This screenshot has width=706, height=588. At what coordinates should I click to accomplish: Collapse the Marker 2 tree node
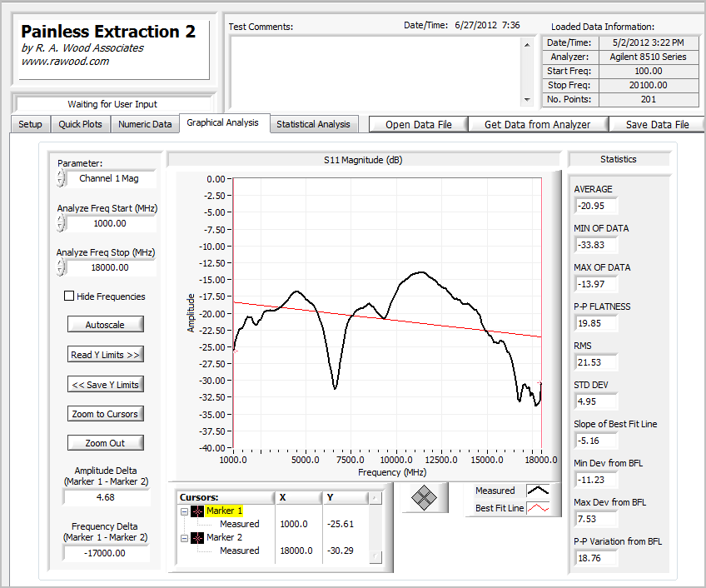click(184, 538)
